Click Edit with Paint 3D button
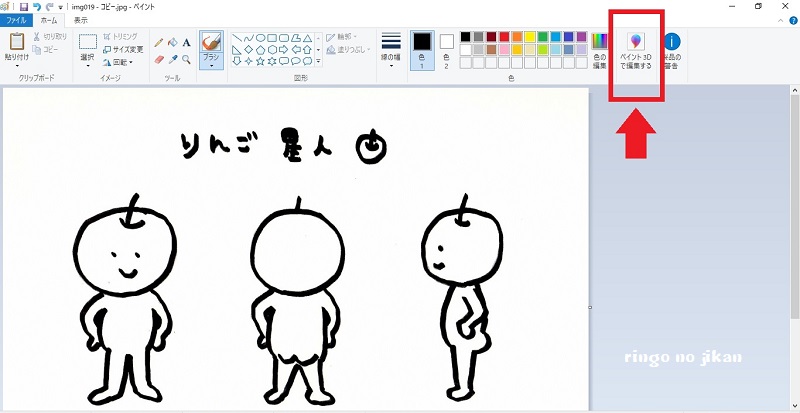The image size is (800, 413). [x=636, y=52]
